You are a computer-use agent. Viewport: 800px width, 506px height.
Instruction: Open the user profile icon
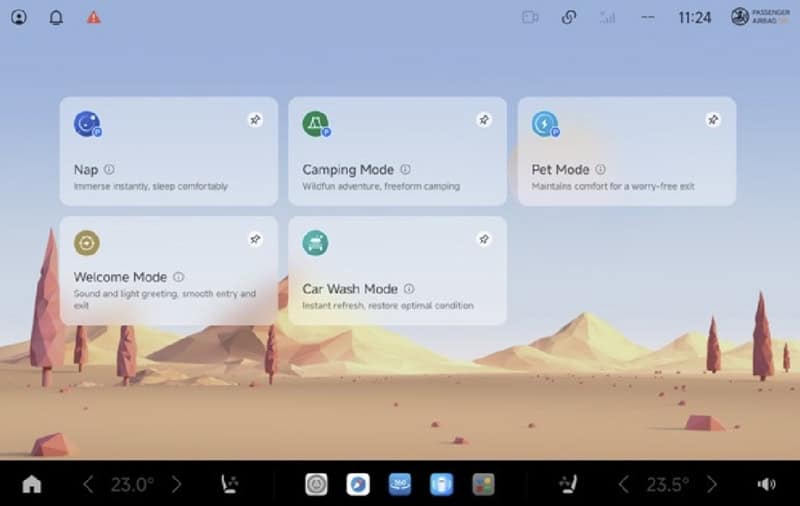19,17
